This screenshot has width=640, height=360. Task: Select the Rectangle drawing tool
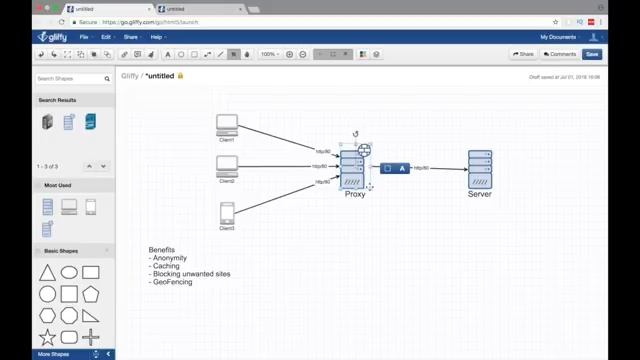pyautogui.click(x=194, y=54)
